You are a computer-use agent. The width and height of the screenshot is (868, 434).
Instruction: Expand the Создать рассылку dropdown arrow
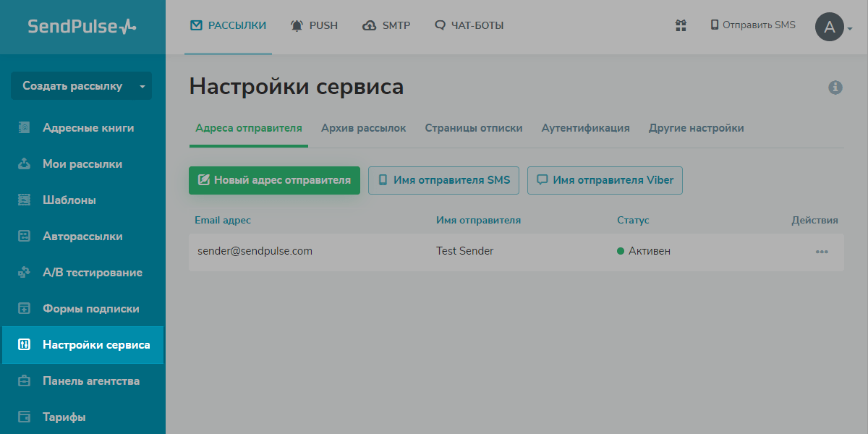pos(142,85)
